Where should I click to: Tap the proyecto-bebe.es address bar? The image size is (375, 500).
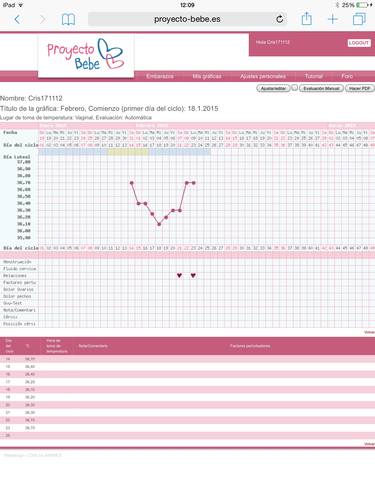(187, 19)
